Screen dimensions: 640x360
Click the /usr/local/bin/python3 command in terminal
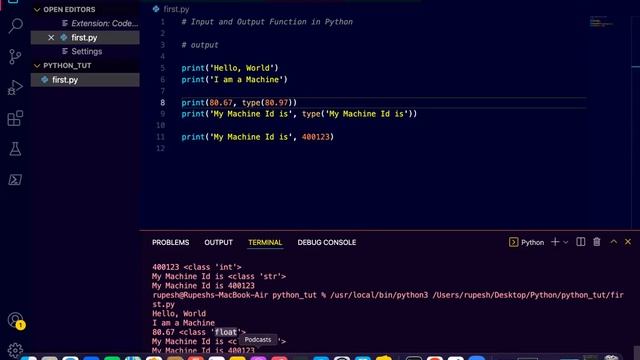[379, 295]
